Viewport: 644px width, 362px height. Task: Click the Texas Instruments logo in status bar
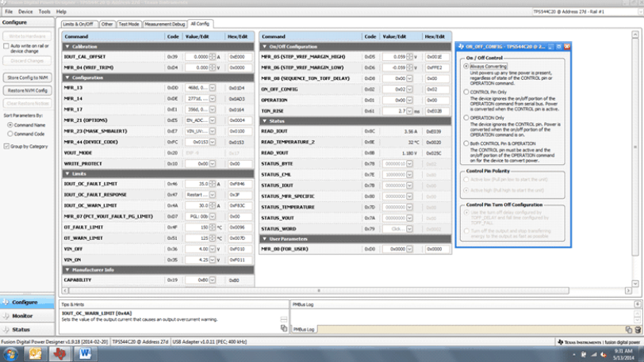[561, 342]
